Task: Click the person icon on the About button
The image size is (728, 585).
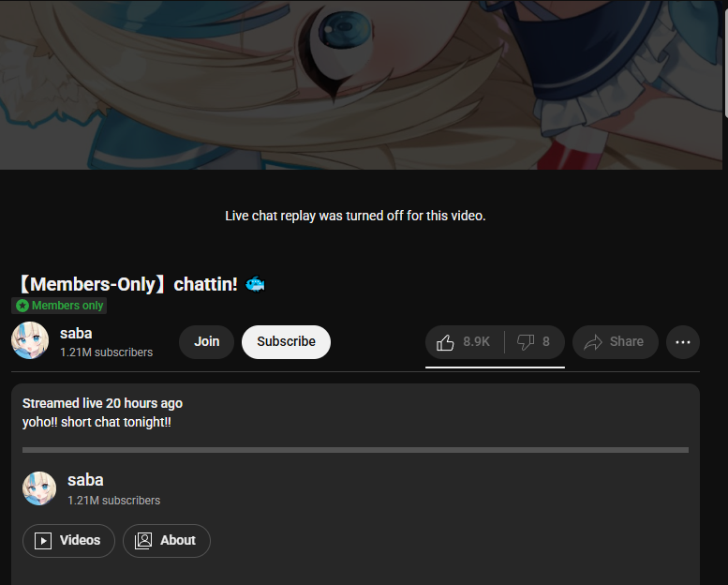Action: coord(143,540)
